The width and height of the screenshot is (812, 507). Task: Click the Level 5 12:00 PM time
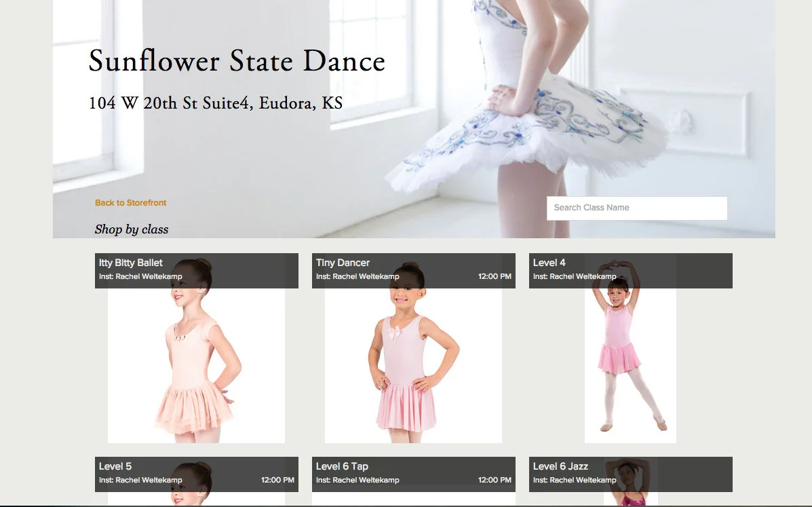(277, 480)
